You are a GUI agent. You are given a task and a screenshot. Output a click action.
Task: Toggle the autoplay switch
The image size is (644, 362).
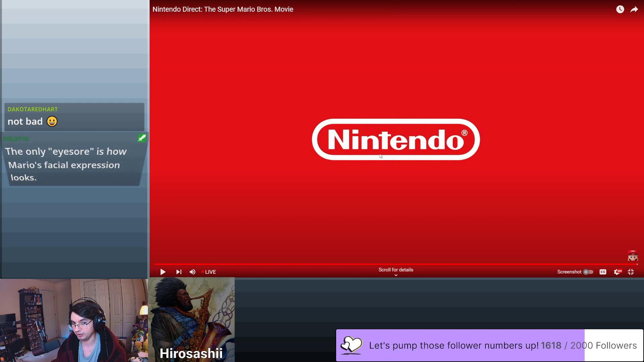588,272
